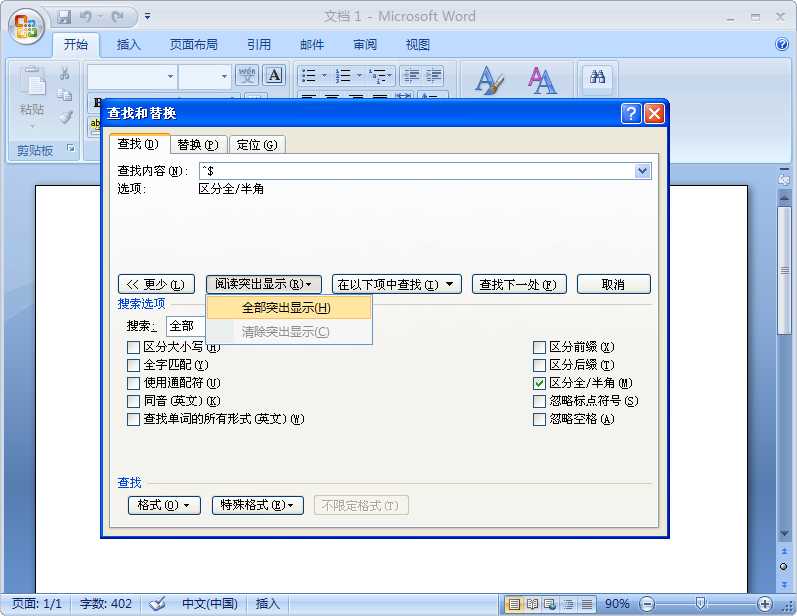Click in the 查找内容 input field
Screen dimensions: 797x616
(417, 171)
